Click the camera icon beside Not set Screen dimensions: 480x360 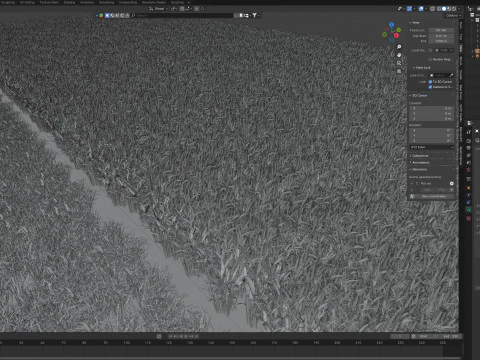[x=452, y=183]
